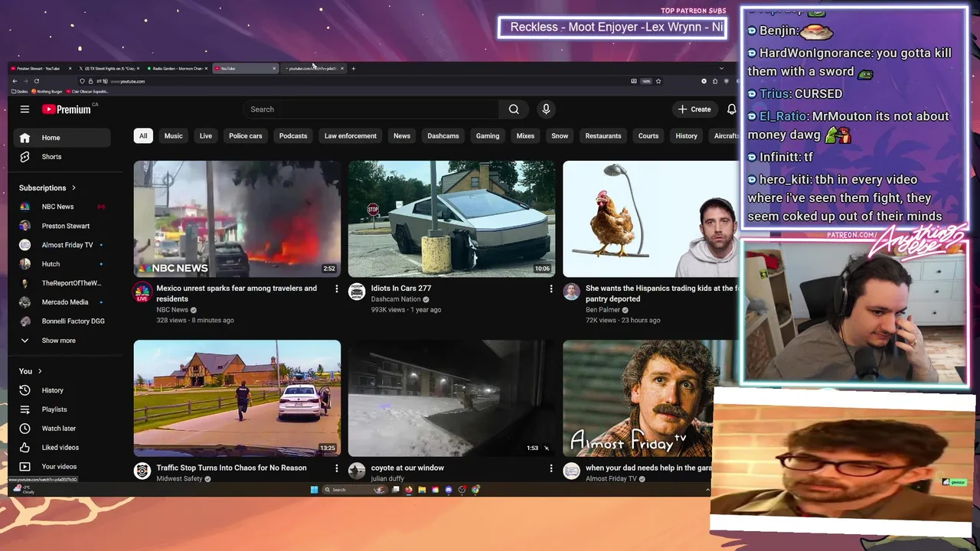
Task: Open Preston Stewart subscription
Action: (62, 226)
